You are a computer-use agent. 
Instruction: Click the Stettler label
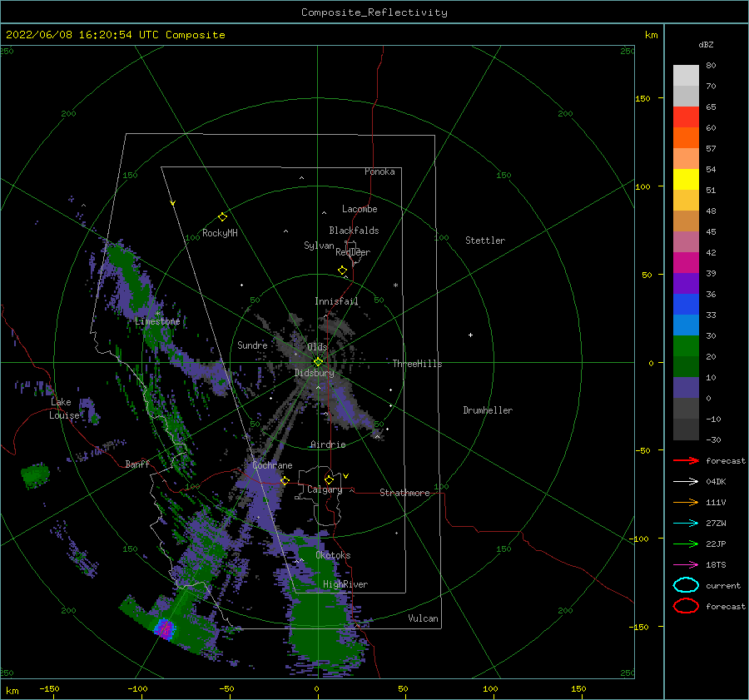[485, 241]
